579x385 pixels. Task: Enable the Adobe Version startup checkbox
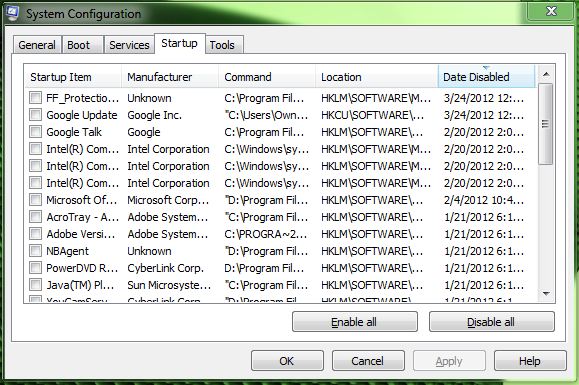[x=35, y=234]
